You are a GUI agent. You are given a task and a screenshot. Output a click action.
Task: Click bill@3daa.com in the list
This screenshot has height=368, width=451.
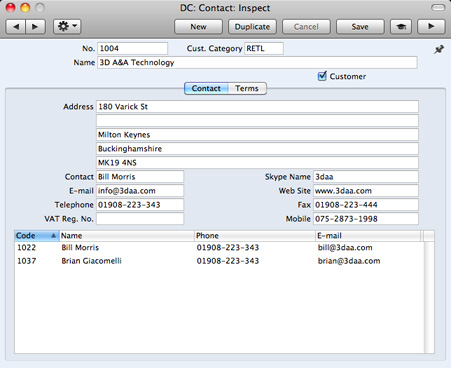(345, 247)
